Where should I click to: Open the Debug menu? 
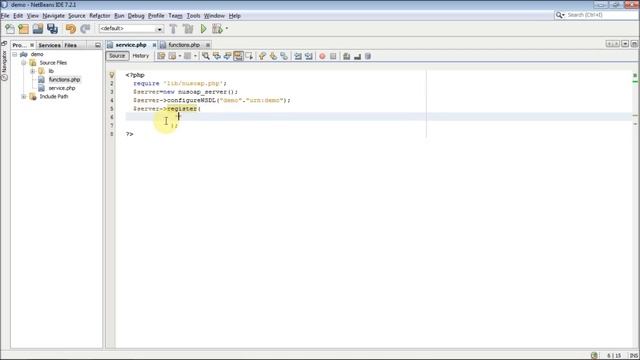click(136, 16)
